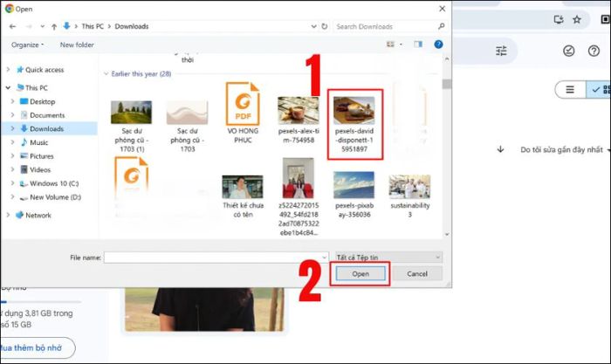Switch Drive to list layout
This screenshot has height=364, width=611.
coord(570,90)
